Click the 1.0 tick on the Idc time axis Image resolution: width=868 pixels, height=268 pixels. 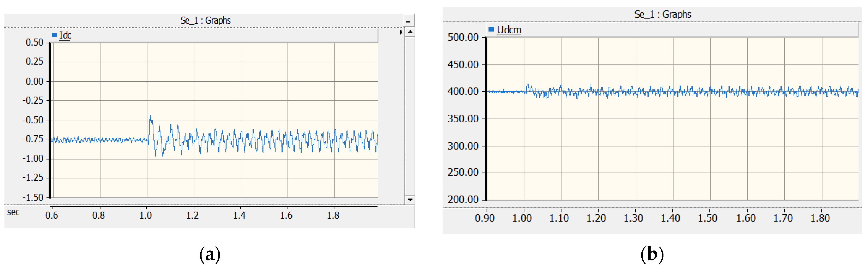(x=145, y=215)
